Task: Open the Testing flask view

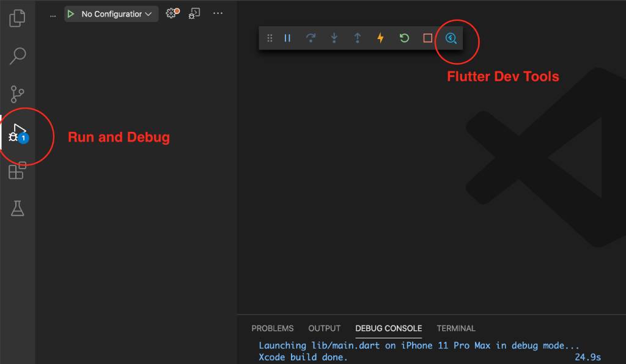Action: tap(17, 208)
